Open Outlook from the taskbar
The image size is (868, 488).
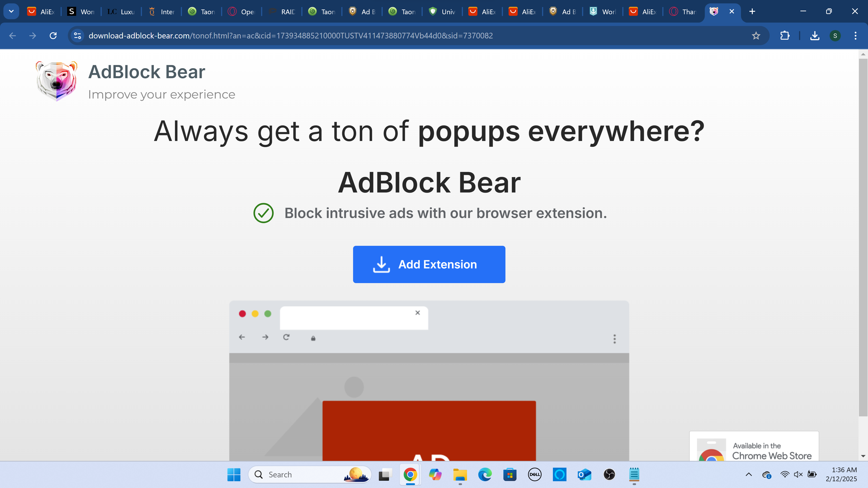coord(585,474)
